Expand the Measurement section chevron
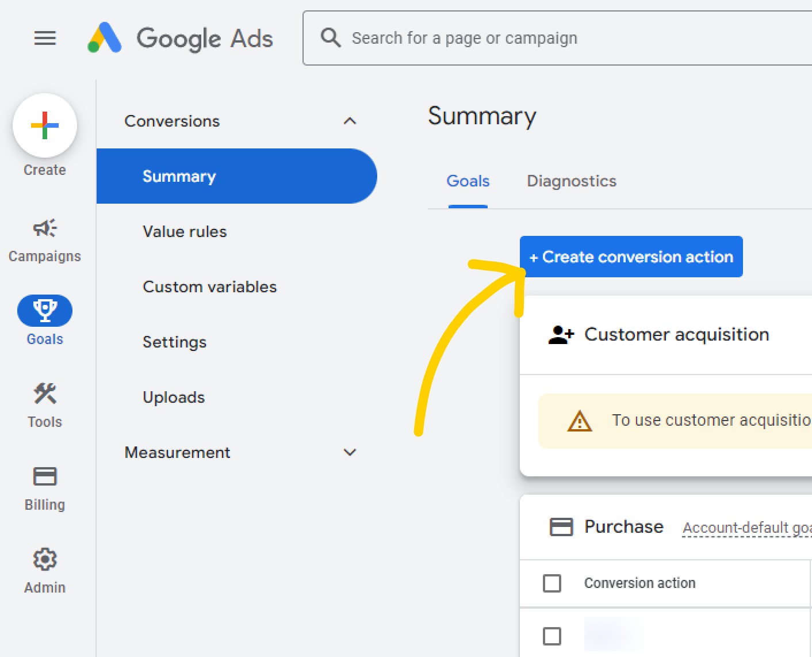 [x=350, y=452]
